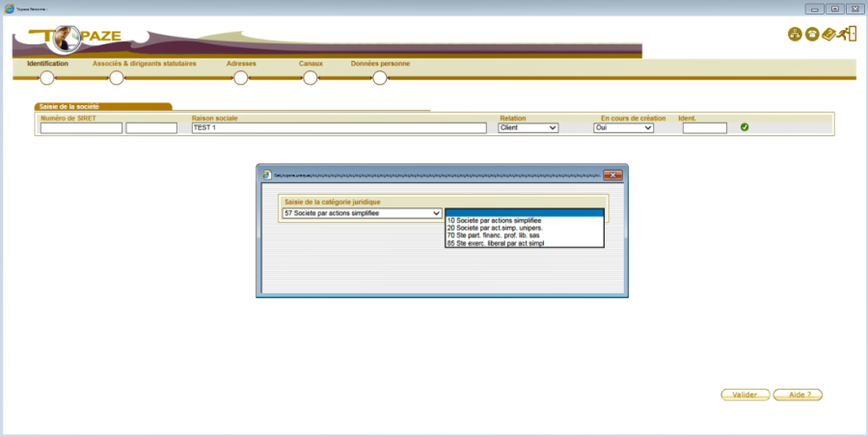Select the Adresses step circle
The height and width of the screenshot is (437, 868).
click(240, 78)
